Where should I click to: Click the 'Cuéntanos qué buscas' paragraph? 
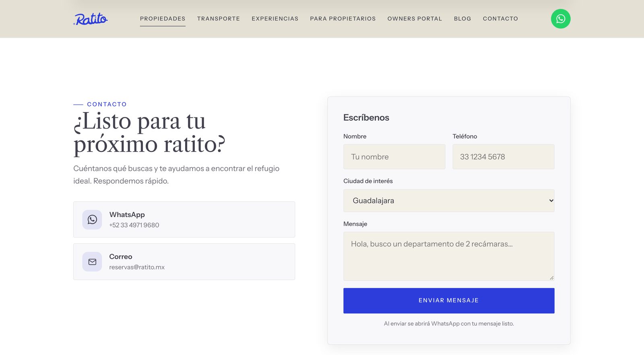tap(176, 174)
